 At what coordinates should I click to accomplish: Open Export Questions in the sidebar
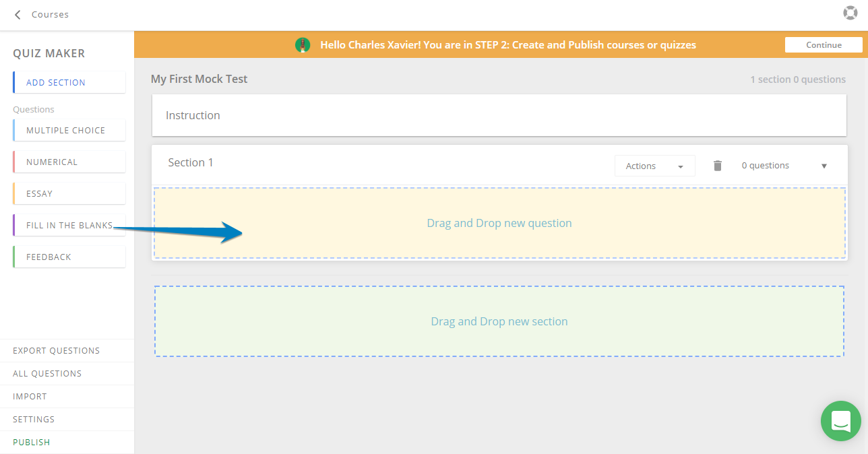coord(56,350)
